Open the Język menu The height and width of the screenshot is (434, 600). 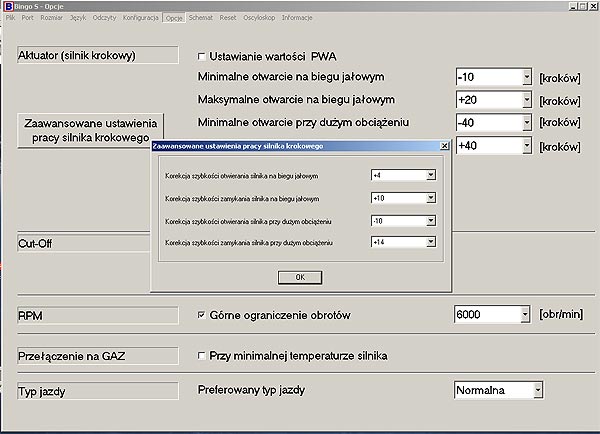click(x=78, y=18)
